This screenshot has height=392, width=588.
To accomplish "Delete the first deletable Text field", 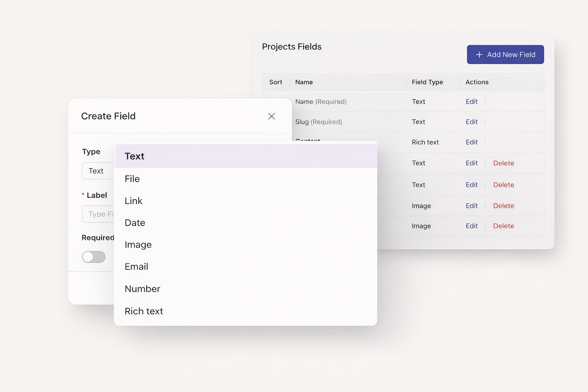I will point(503,163).
